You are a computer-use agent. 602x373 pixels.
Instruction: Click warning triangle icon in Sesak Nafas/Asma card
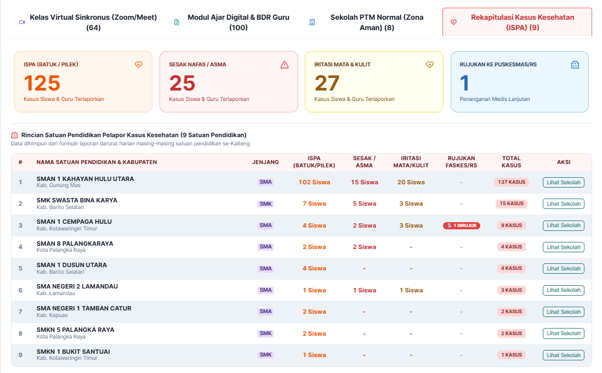coord(284,64)
